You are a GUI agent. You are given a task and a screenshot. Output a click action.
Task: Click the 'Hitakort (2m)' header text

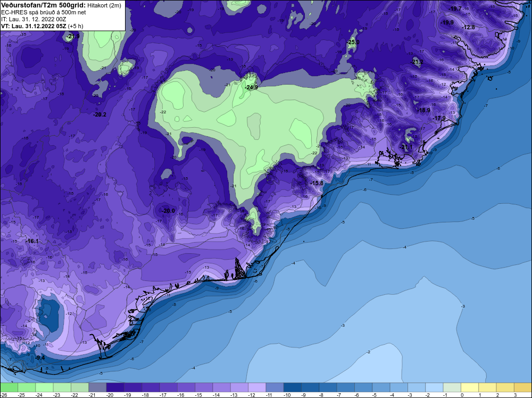click(x=104, y=5)
